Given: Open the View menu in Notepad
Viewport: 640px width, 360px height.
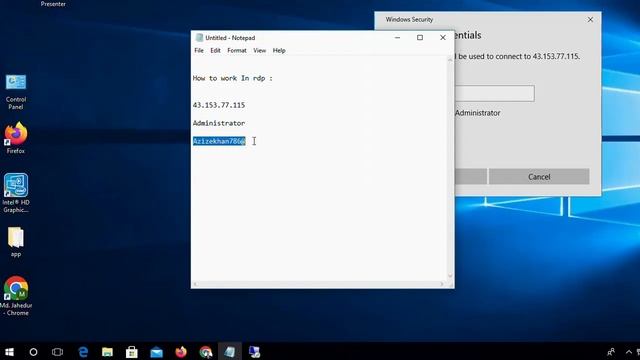Looking at the screenshot, I should coord(260,51).
